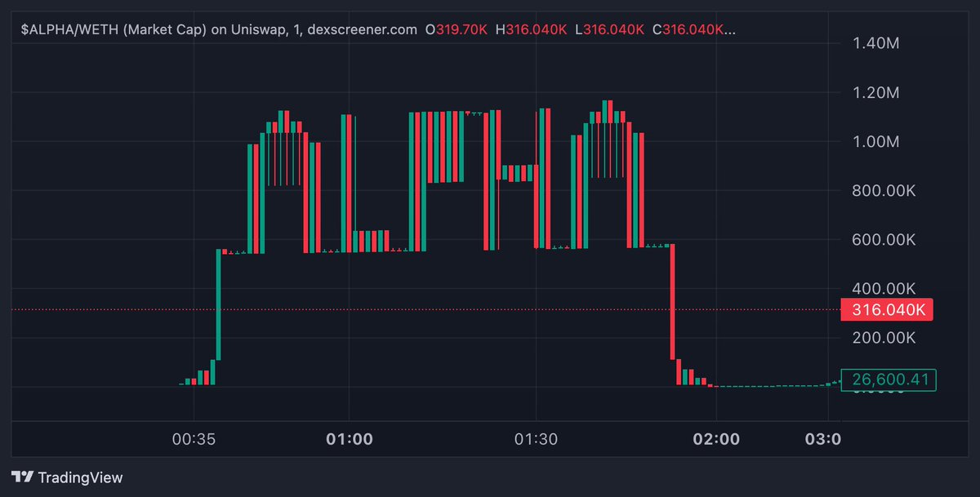
Task: Click the 00:35 time axis label
Action: click(194, 439)
